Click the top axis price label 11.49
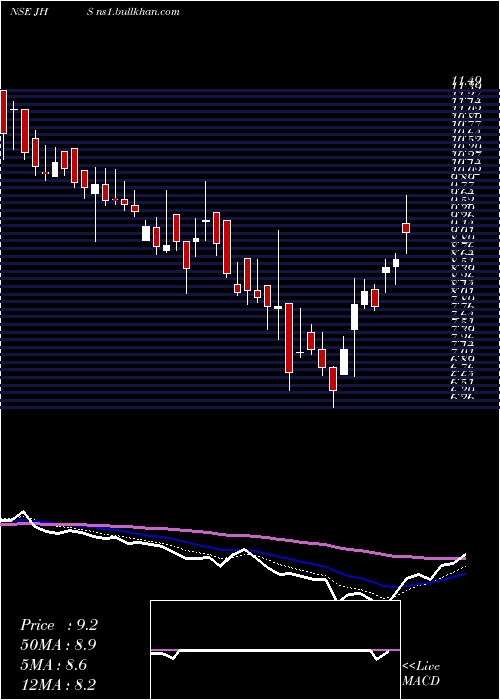The width and height of the screenshot is (500, 700). [466, 81]
